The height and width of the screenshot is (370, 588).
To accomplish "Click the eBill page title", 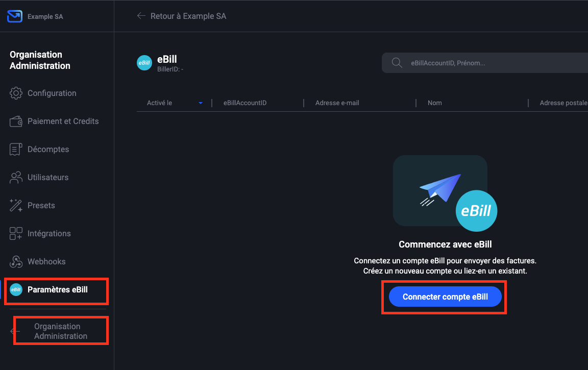I will tap(167, 59).
